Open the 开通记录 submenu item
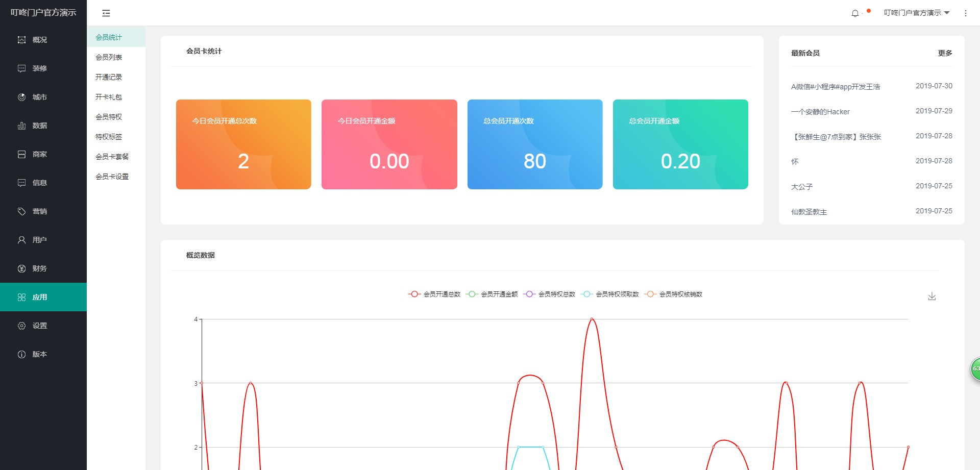Viewport: 980px width, 470px height. (x=116, y=77)
